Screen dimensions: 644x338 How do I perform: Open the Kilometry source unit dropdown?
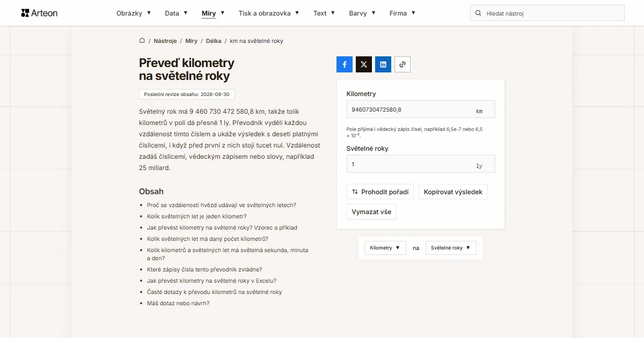[x=385, y=248]
